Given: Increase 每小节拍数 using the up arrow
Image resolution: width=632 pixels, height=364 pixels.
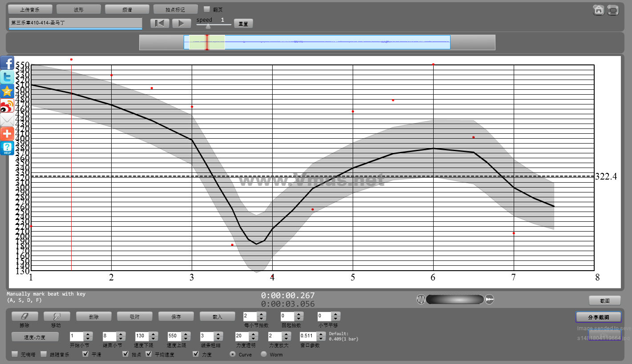Looking at the screenshot, I should click(262, 314).
